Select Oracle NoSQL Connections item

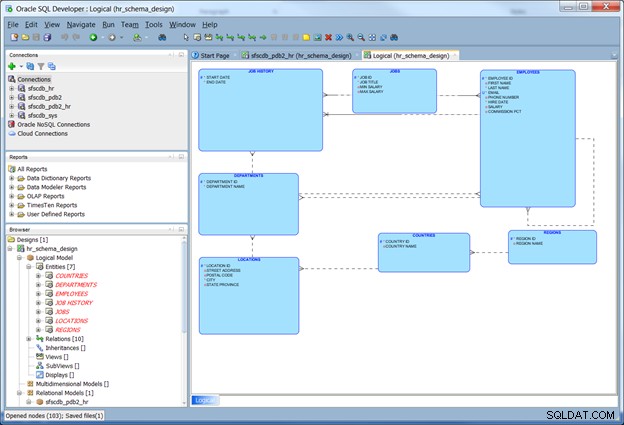[x=53, y=125]
